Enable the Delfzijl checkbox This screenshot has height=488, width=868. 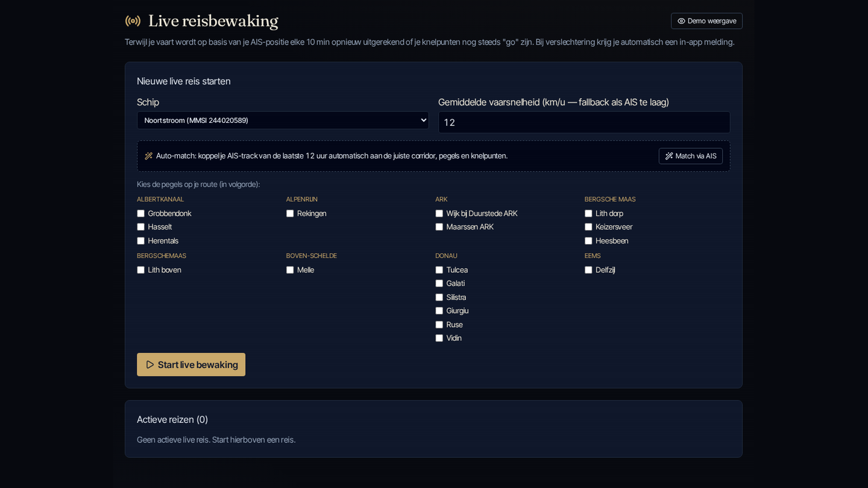pyautogui.click(x=588, y=270)
